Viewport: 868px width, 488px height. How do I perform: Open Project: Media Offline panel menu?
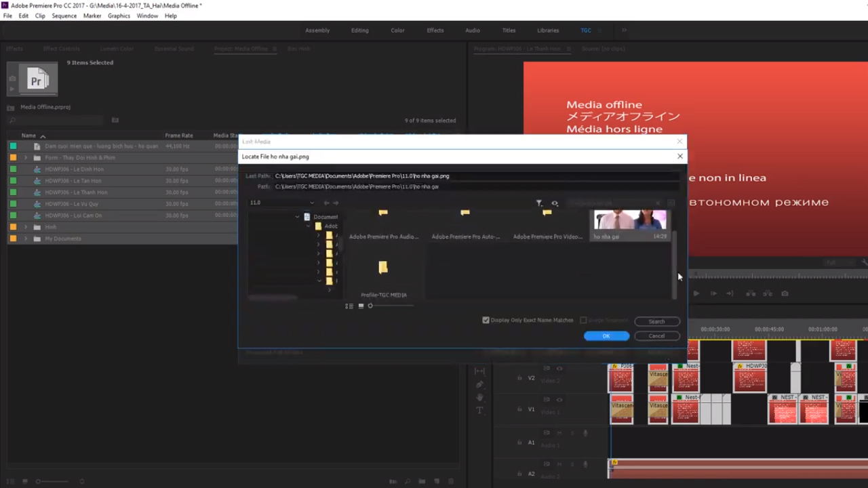tap(274, 49)
